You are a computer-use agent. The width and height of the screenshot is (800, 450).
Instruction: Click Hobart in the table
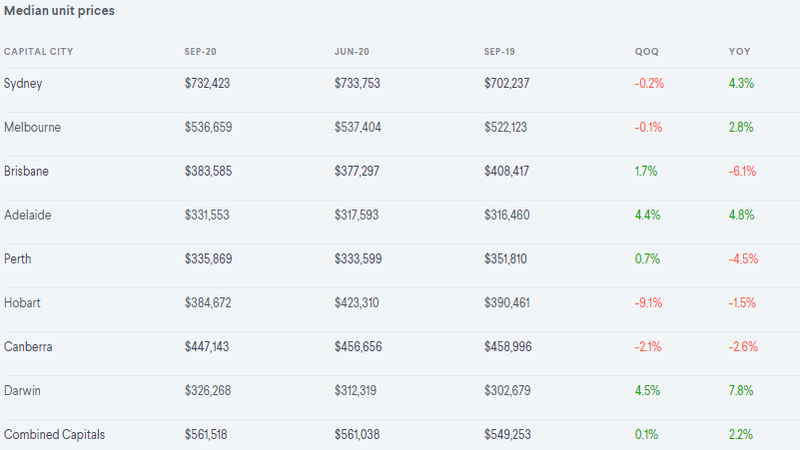click(x=22, y=303)
